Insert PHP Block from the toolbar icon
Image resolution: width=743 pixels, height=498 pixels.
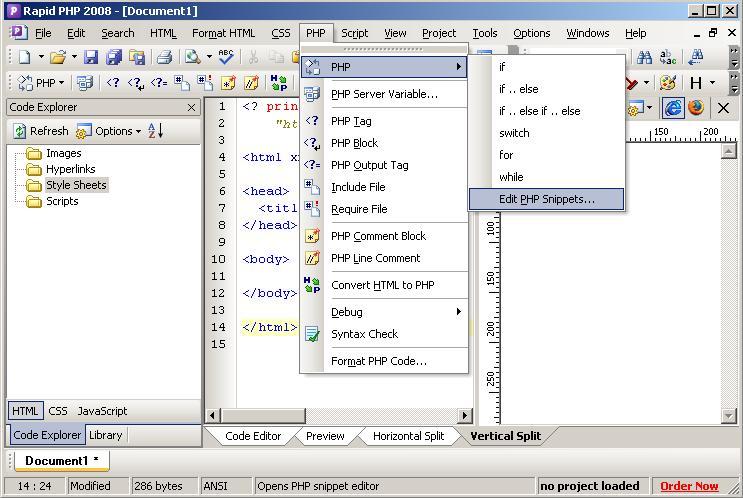click(136, 83)
